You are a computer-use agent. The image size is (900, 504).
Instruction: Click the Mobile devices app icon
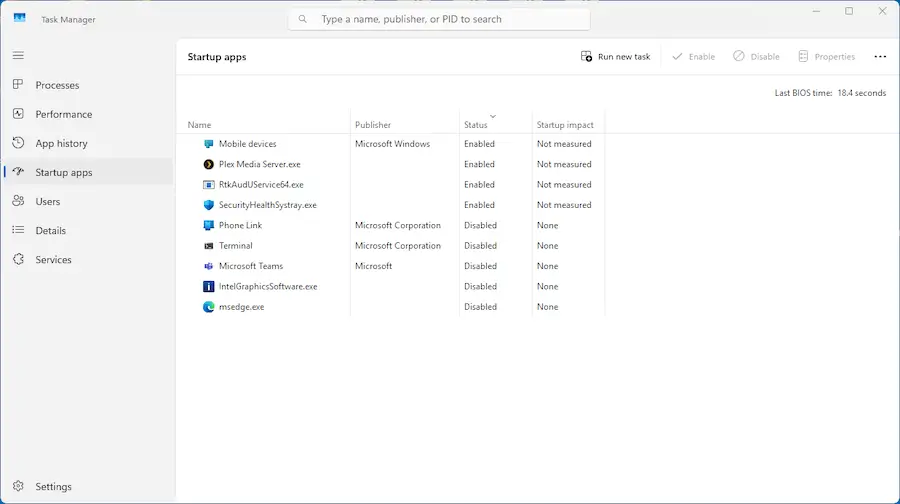(x=208, y=144)
